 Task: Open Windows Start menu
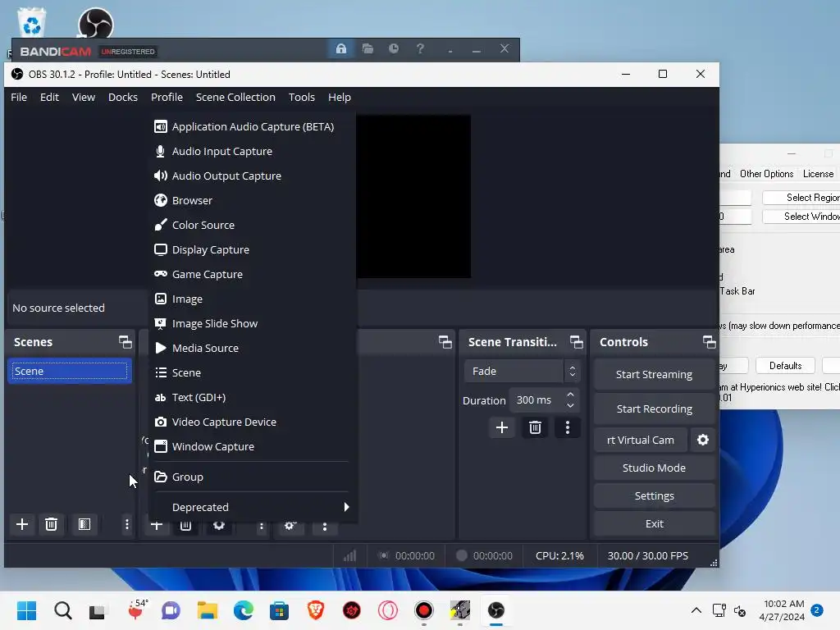[x=27, y=610]
